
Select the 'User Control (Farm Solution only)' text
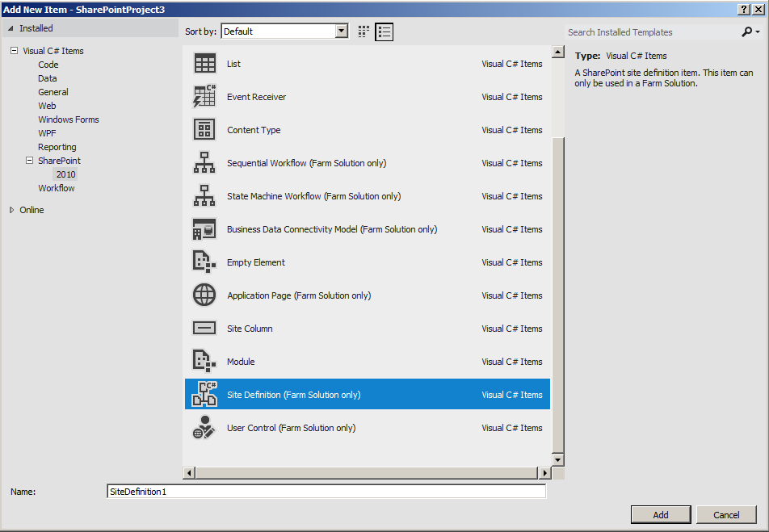[x=292, y=428]
